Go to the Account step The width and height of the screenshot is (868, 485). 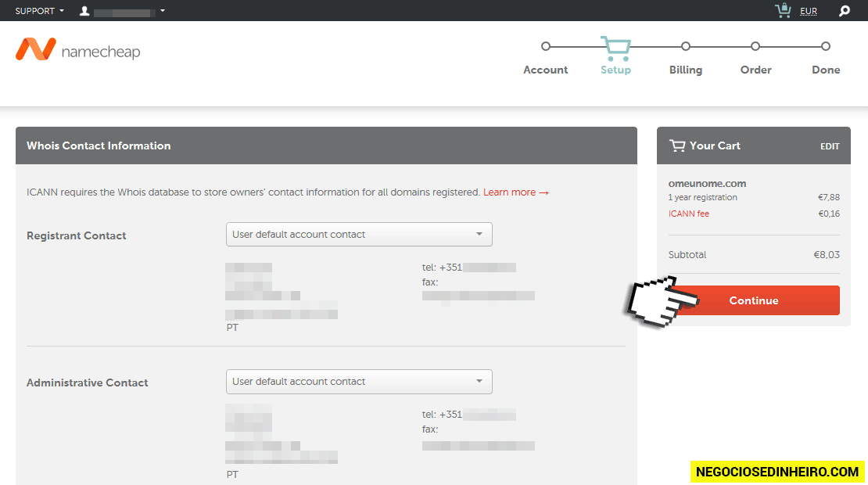[545, 70]
